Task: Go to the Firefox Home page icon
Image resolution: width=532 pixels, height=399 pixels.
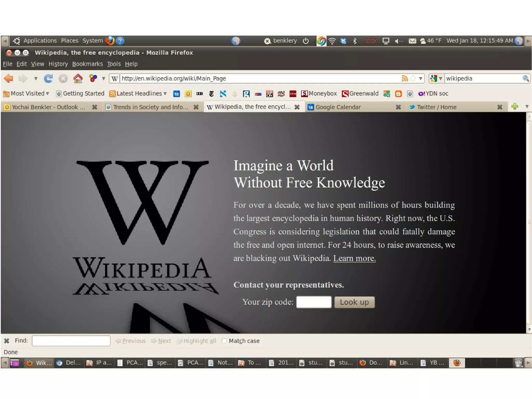Action: [x=78, y=78]
